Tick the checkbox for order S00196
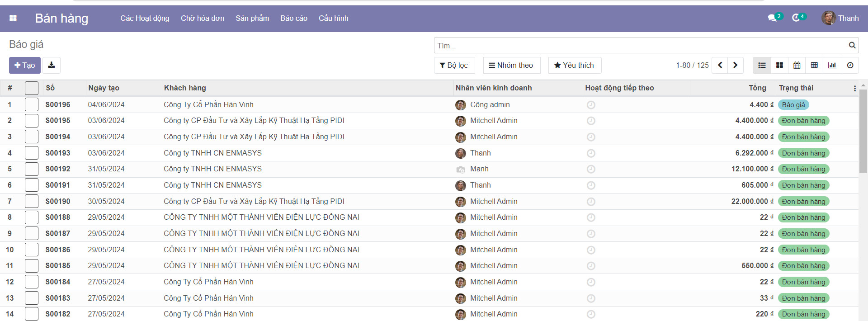868x321 pixels. pos(32,104)
